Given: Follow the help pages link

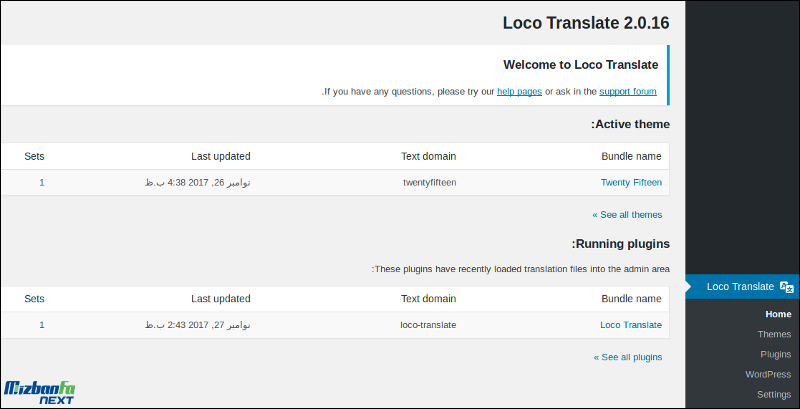Looking at the screenshot, I should click(x=519, y=92).
